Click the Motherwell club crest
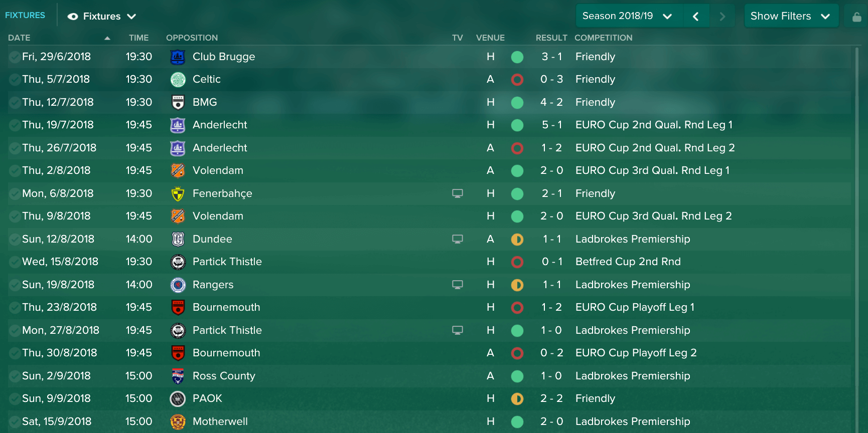Viewport: 868px width, 433px height. pos(178,422)
